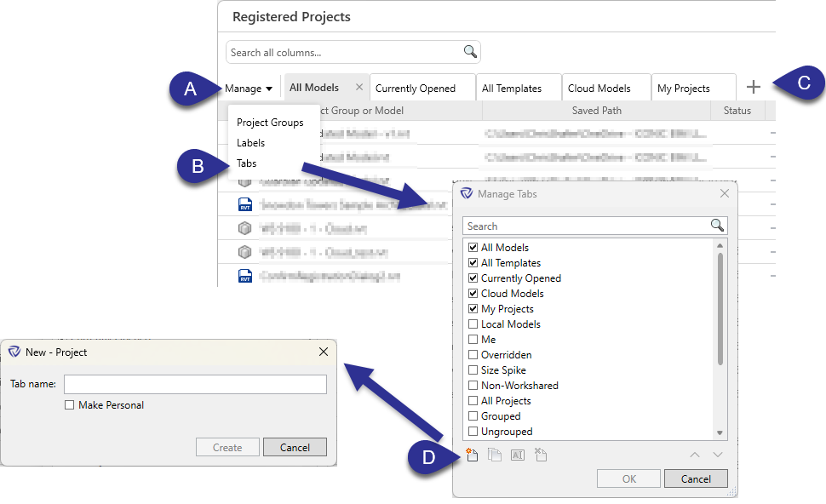Viewport: 826px width, 504px height.
Task: Select Labels from the Manage menu
Action: pos(250,142)
